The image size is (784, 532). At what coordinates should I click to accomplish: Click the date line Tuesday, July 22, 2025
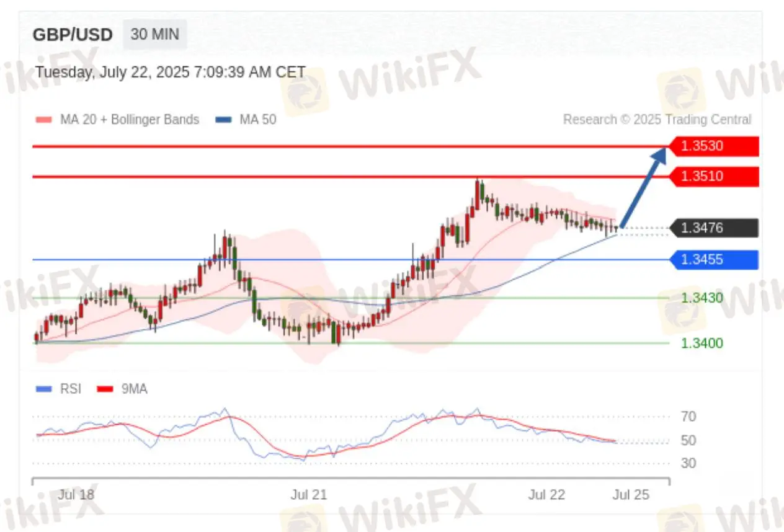tap(171, 72)
